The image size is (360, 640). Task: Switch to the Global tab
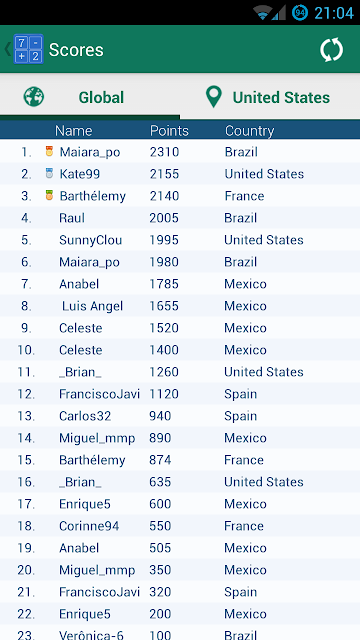pos(90,97)
